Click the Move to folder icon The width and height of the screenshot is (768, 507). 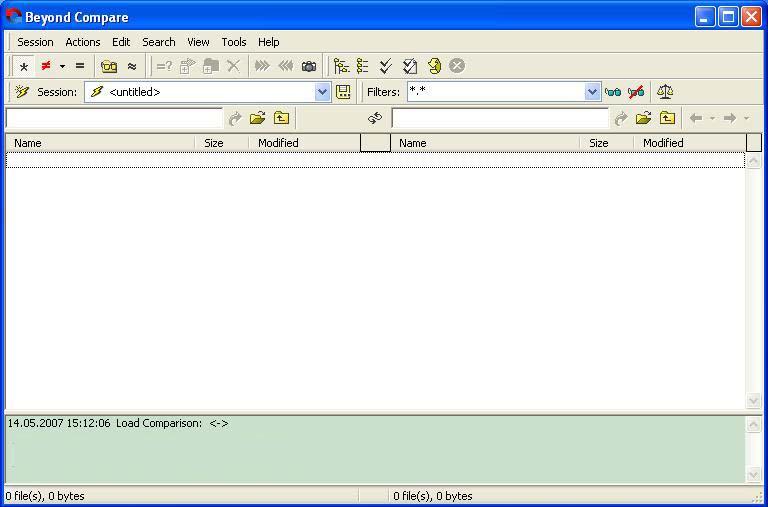click(211, 66)
